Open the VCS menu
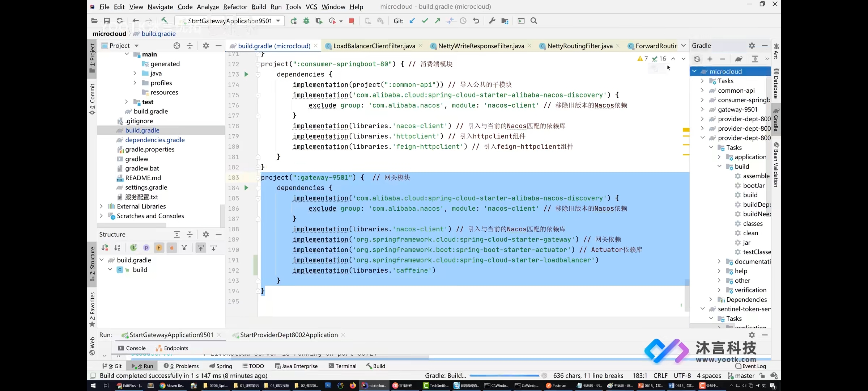The height and width of the screenshot is (391, 868). (311, 7)
